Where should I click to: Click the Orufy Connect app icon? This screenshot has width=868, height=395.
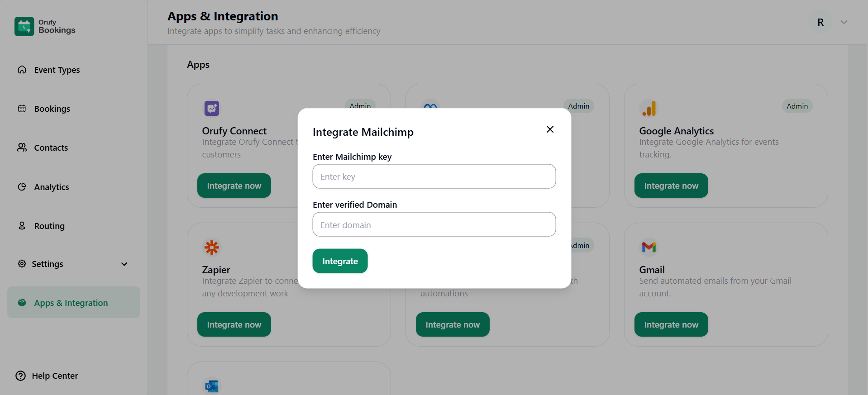pyautogui.click(x=211, y=109)
